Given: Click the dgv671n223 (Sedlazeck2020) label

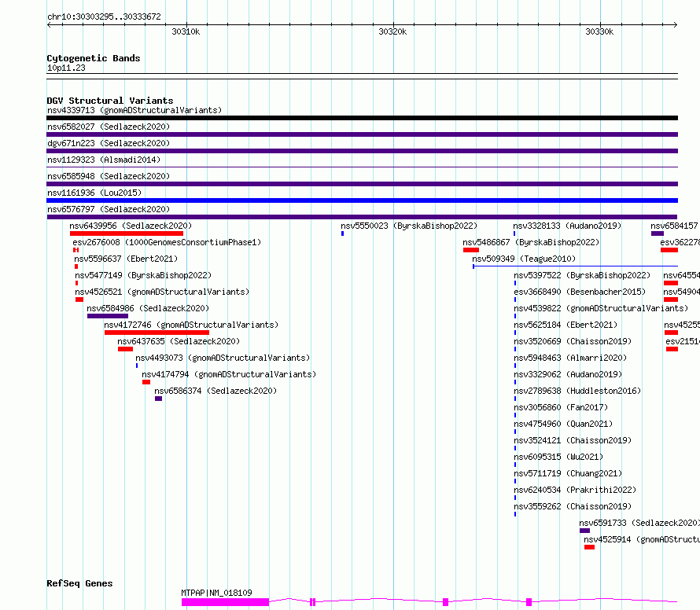Looking at the screenshot, I should (x=109, y=143).
